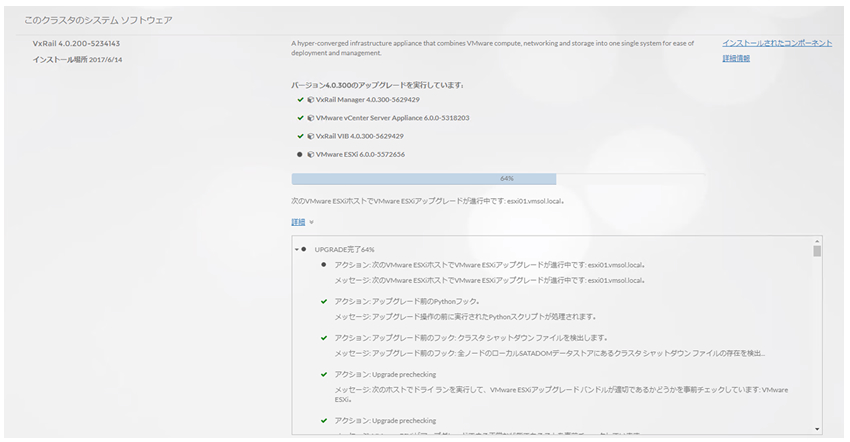Screen dimensions: 850x442
Task: Select the UPGRADE完了64% log row text
Action: 345,249
